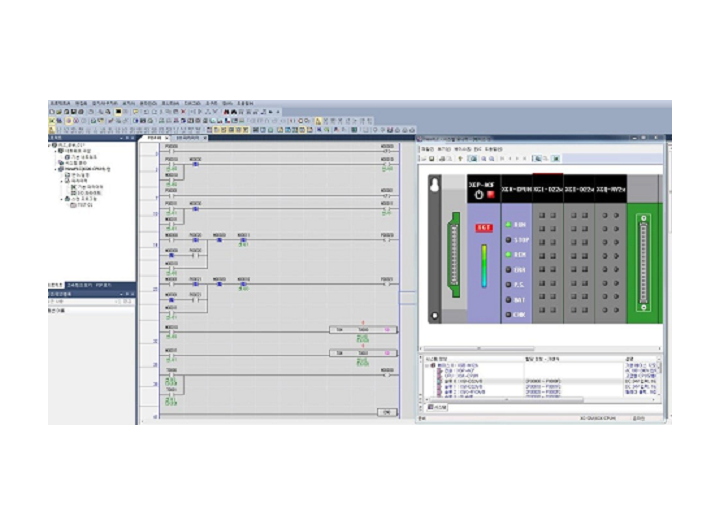Click the red SET indicator on CPU module
The height and width of the screenshot is (525, 720).
[483, 228]
